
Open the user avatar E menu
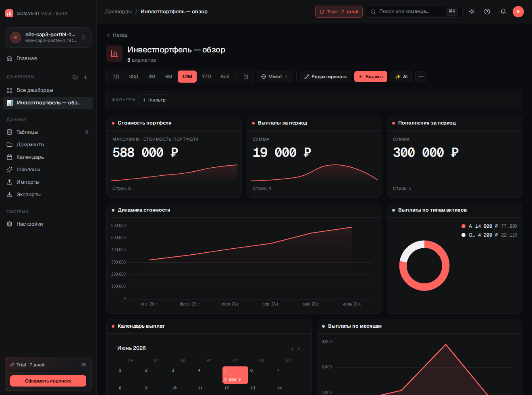pyautogui.click(x=518, y=12)
